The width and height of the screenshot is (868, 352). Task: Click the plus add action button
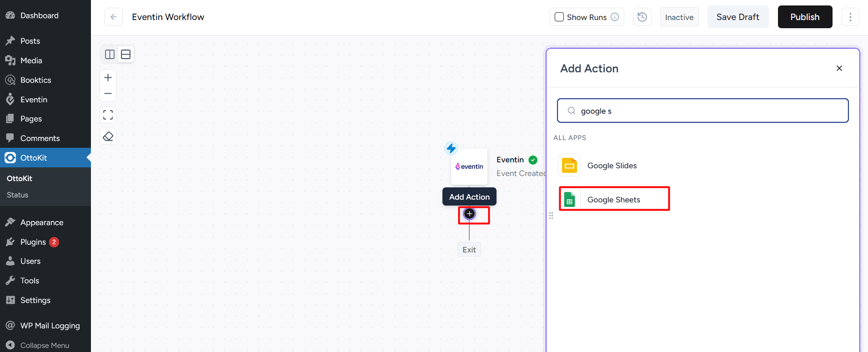[x=470, y=214]
